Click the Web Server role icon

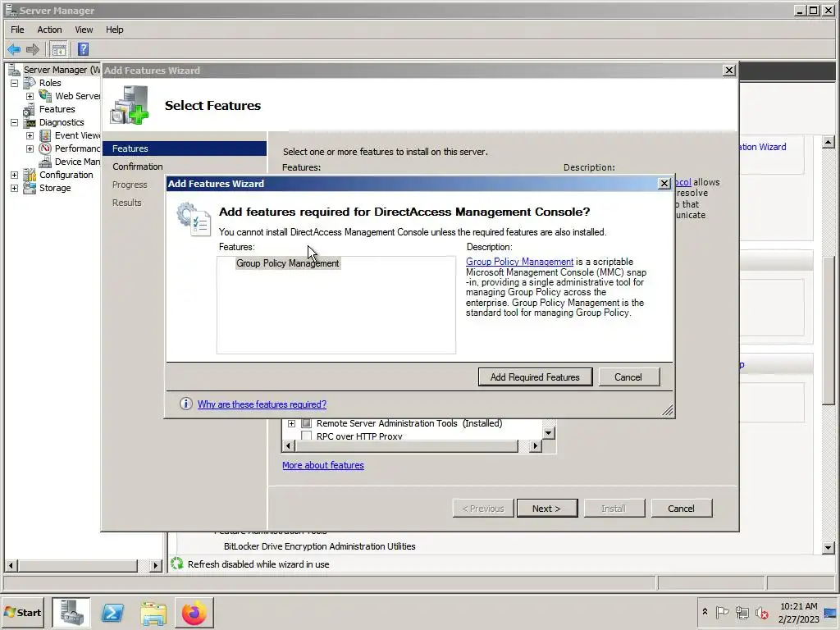(46, 96)
